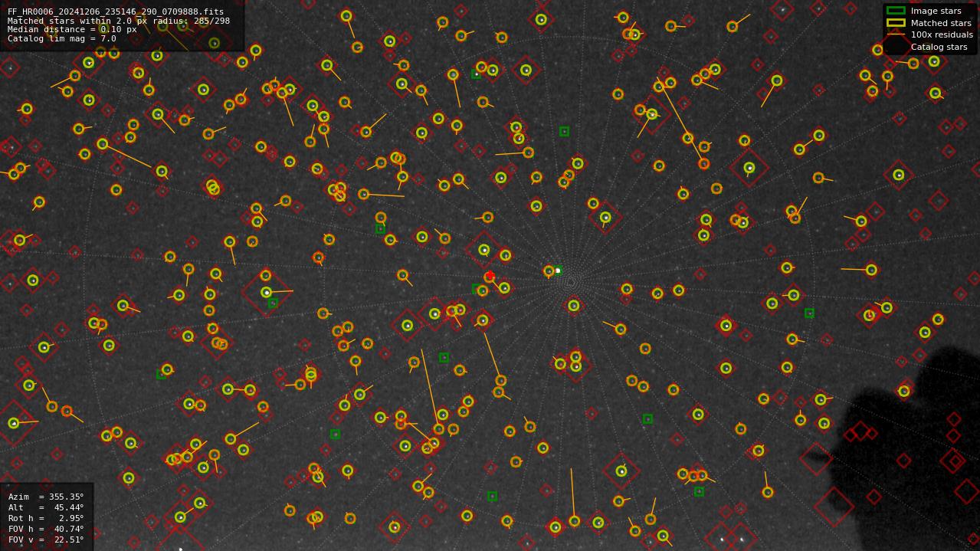Screen dimensions: 980x551
Task: Click the green Image stars legend square
Action: click(x=896, y=11)
